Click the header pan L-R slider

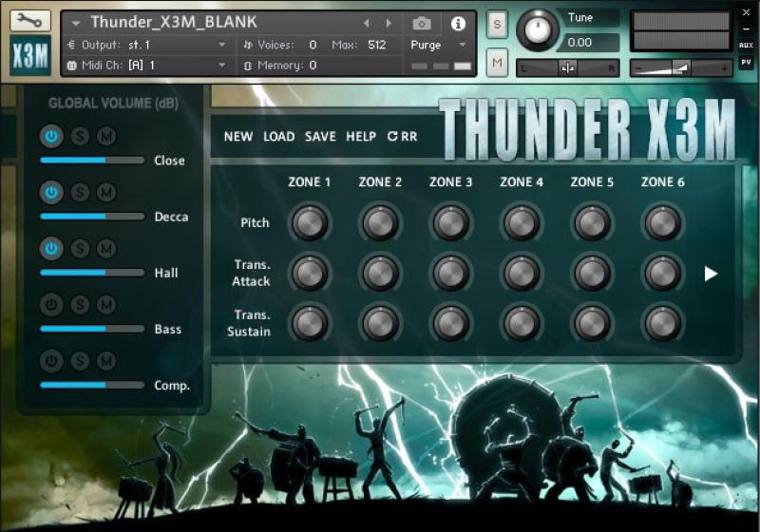[x=567, y=68]
